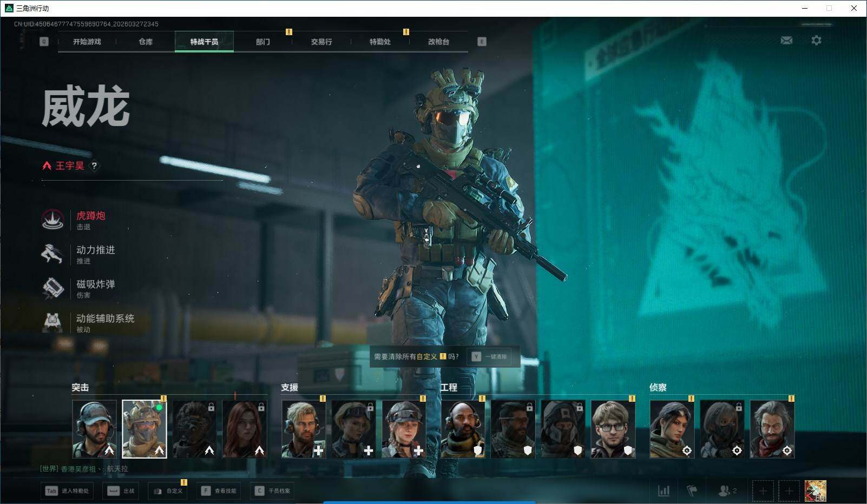Click the 磁吸炸弹 skill icon

[53, 288]
